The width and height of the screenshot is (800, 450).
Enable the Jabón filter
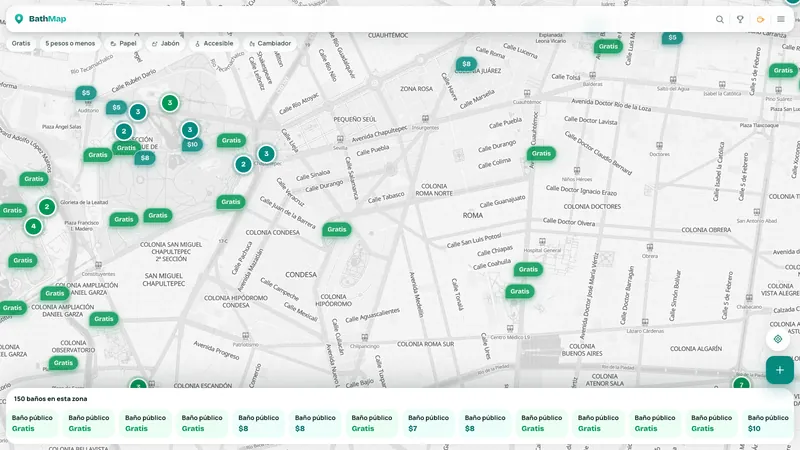tap(166, 43)
